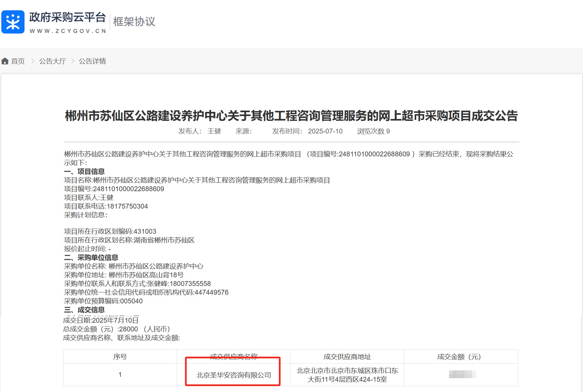Image resolution: width=583 pixels, height=392 pixels.
Task: Go to 首页 breadcrumb link
Action: (18, 61)
